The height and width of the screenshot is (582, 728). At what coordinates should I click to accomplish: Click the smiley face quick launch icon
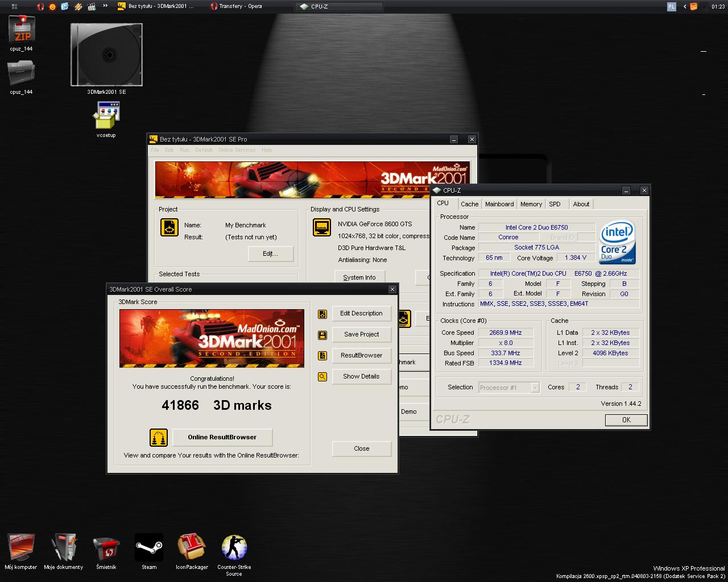click(52, 6)
